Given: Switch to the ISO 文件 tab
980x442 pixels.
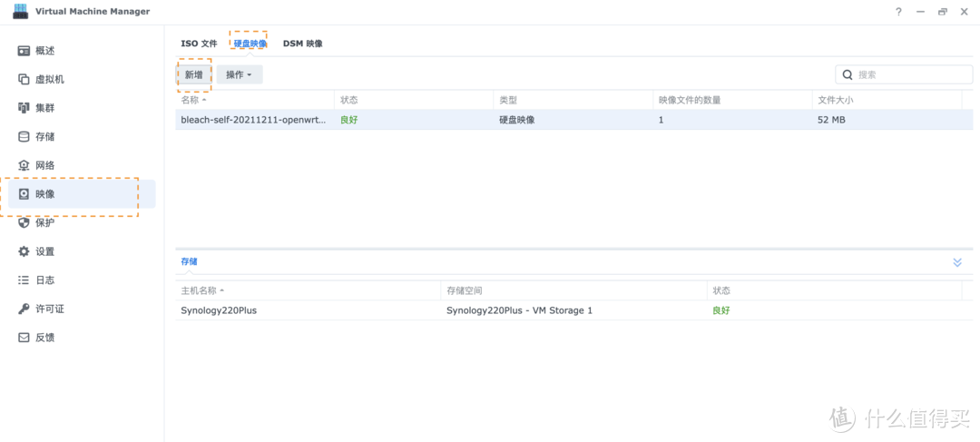Looking at the screenshot, I should click(199, 44).
